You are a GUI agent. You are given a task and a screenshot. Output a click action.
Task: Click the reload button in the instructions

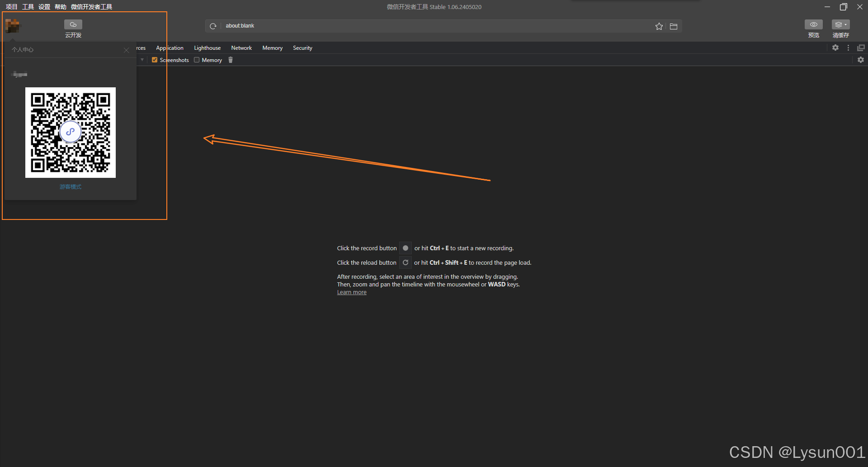[x=406, y=262]
